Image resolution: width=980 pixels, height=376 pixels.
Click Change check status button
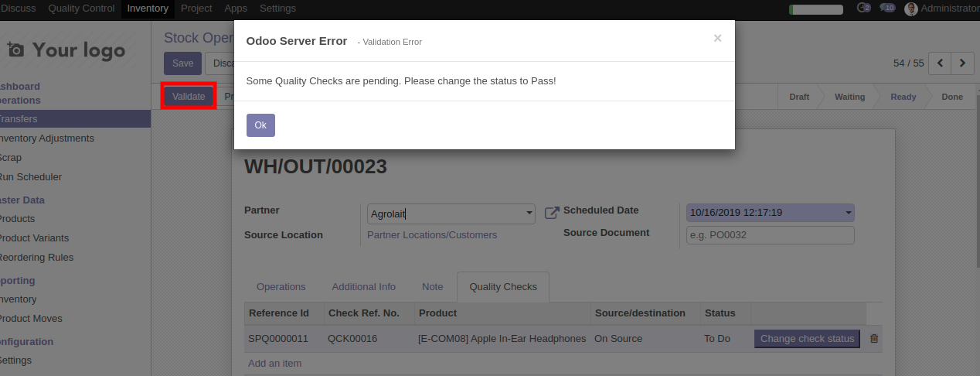point(807,339)
